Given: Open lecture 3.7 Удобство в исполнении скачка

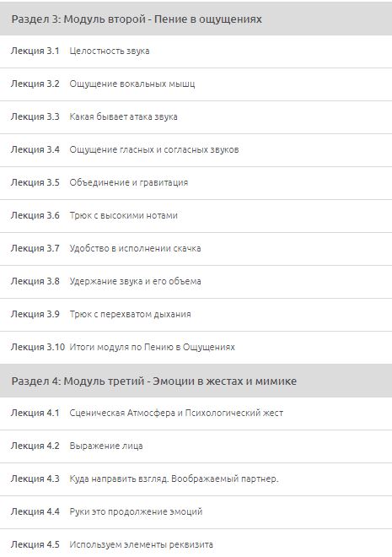Looking at the screenshot, I should [x=196, y=249].
